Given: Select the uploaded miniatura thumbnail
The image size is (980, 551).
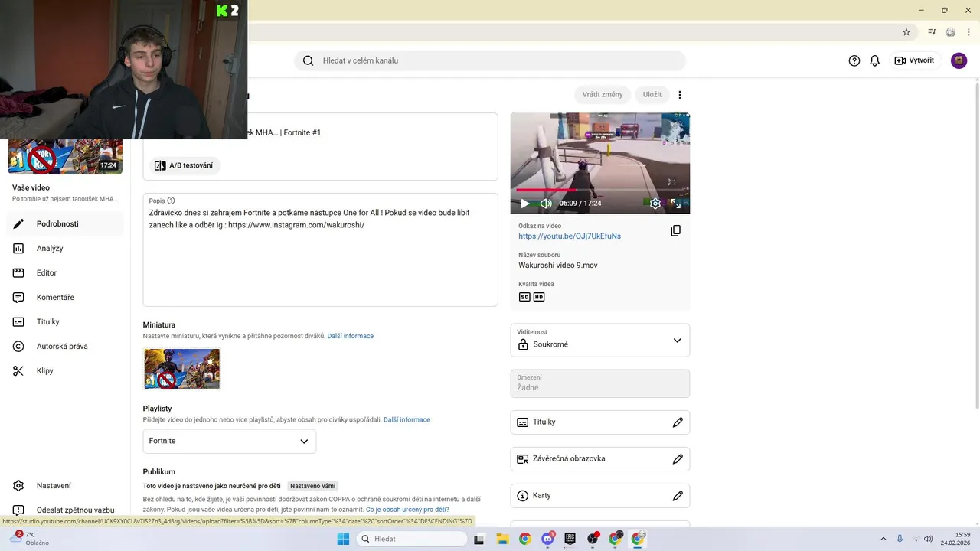Looking at the screenshot, I should click(x=182, y=369).
